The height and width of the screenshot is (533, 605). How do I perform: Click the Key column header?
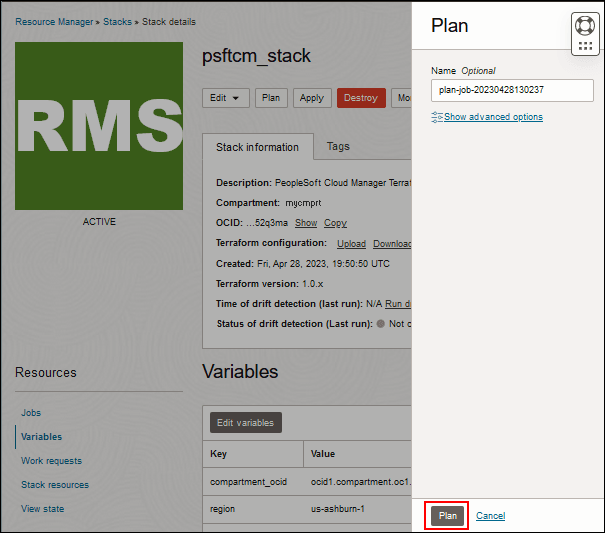(x=253, y=454)
